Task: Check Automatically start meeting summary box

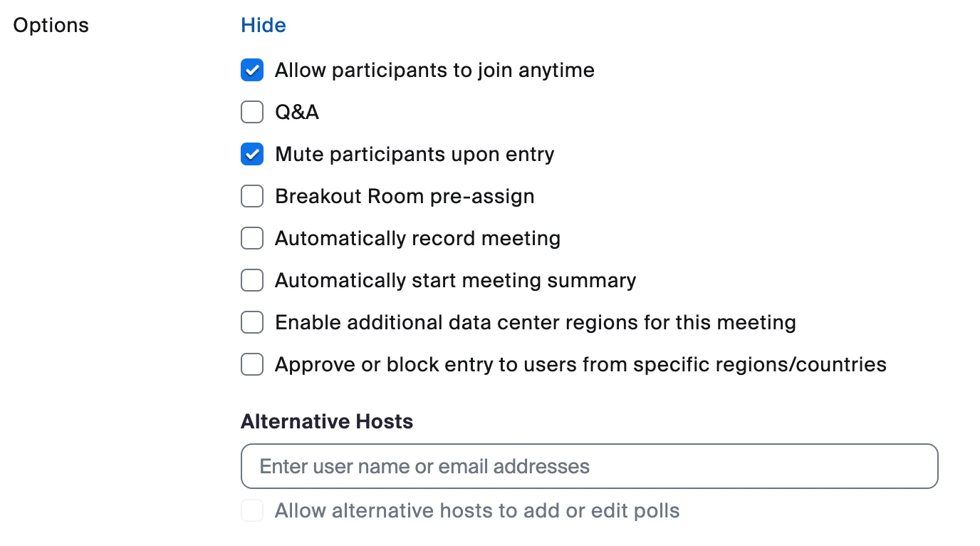Action: pyautogui.click(x=252, y=281)
